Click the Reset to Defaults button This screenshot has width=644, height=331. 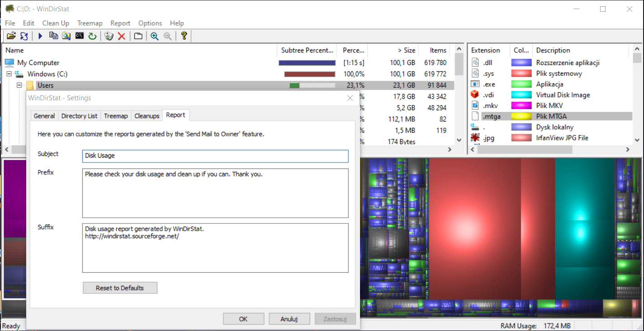pyautogui.click(x=120, y=288)
